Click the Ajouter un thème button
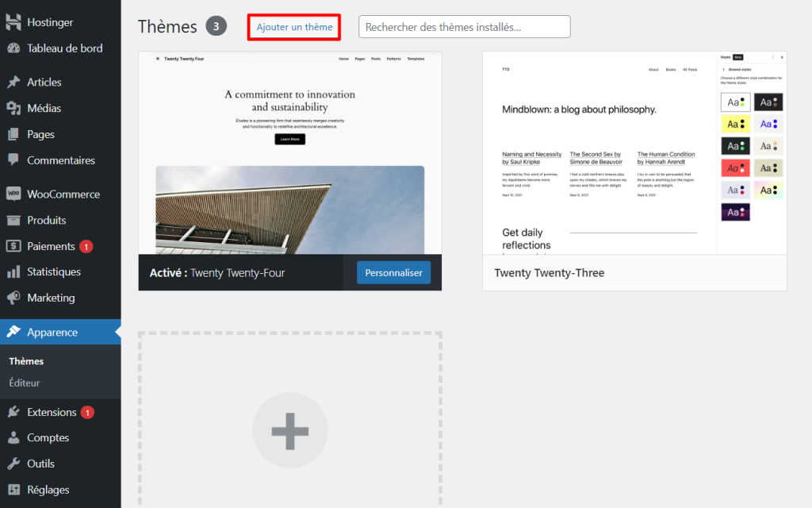Screen dimensions: 812x508 (293, 26)
